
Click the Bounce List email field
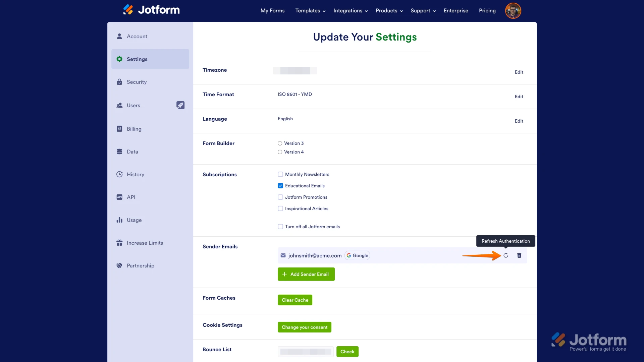point(306,352)
